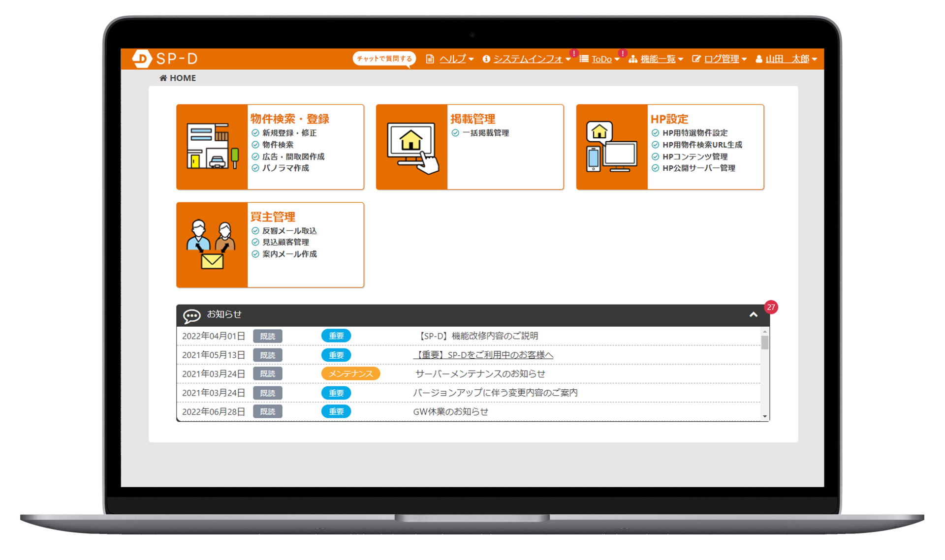Click the check icon beside HP用特選物件設定
945x560 pixels.
[x=656, y=133]
